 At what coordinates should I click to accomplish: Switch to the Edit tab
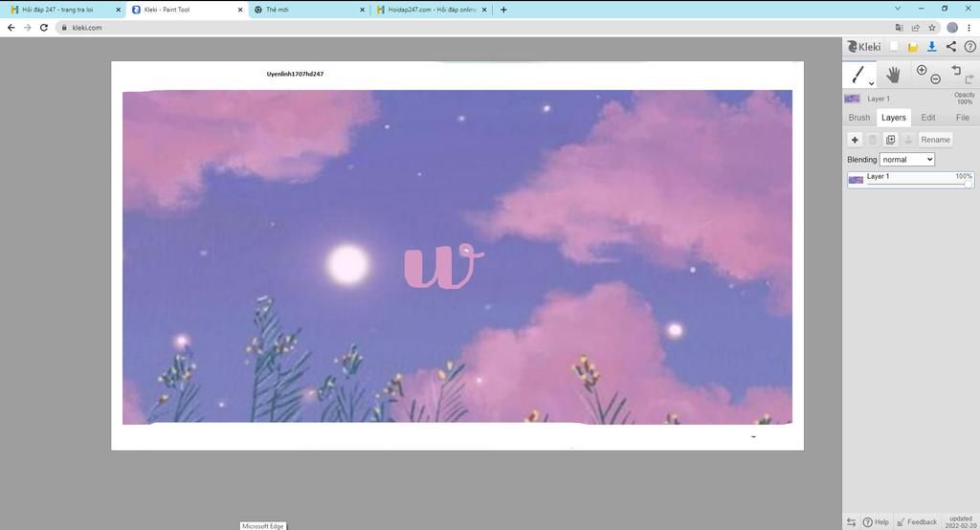(928, 118)
